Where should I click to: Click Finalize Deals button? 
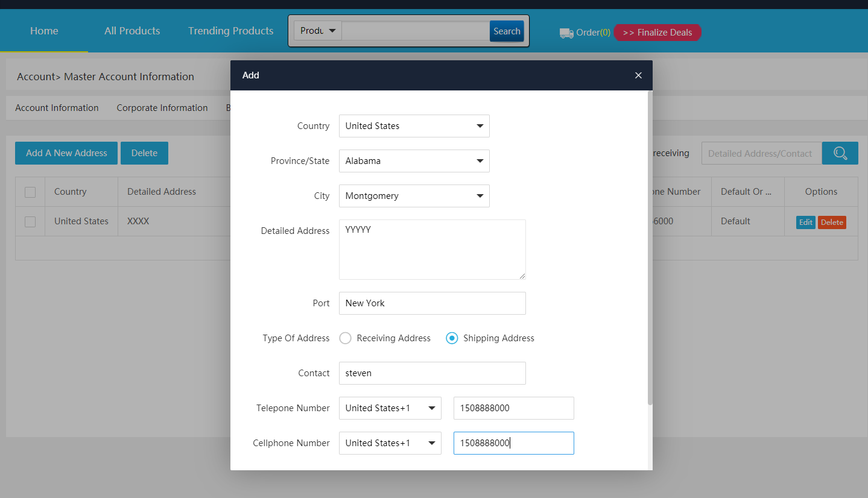pyautogui.click(x=657, y=33)
